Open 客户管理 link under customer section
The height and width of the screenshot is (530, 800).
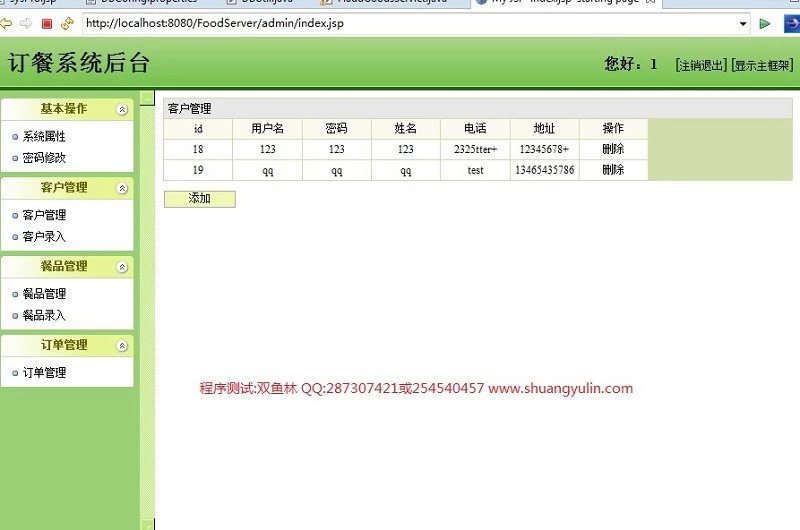pos(44,215)
